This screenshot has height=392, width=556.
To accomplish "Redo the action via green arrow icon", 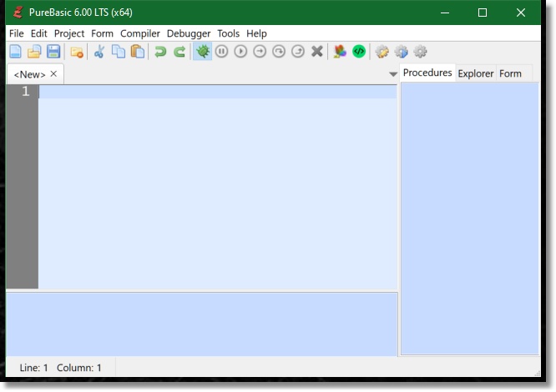I will click(179, 52).
